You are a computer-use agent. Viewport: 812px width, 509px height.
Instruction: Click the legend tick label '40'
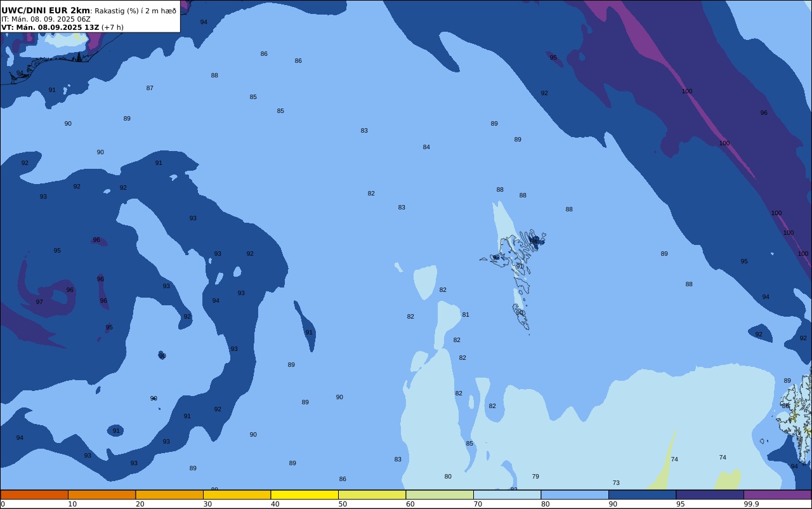tap(275, 504)
